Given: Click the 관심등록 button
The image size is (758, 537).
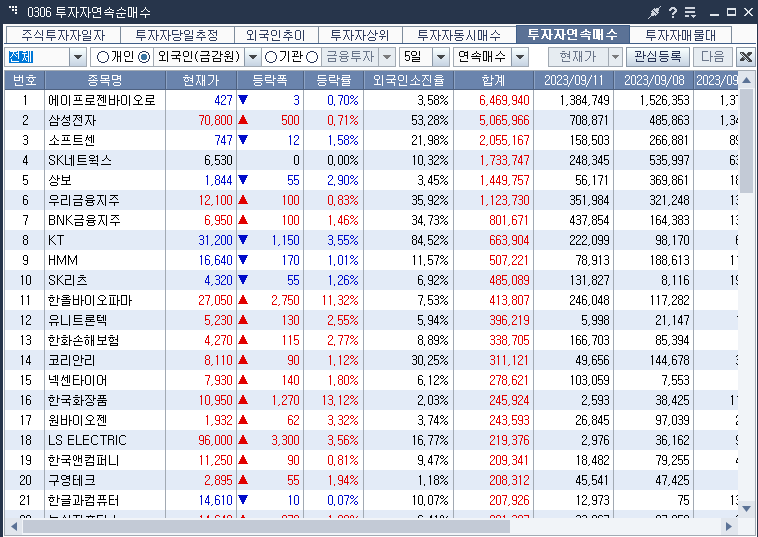Looking at the screenshot, I should (x=657, y=57).
